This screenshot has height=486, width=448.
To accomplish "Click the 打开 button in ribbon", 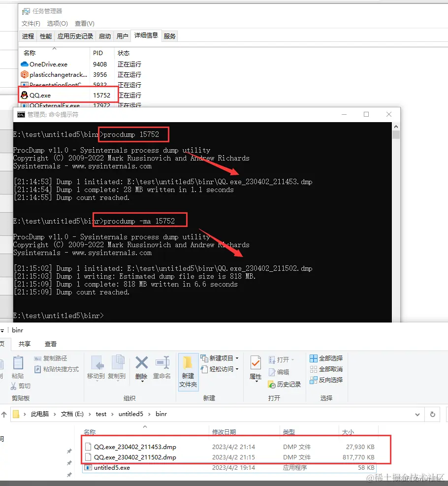I will pos(281,359).
